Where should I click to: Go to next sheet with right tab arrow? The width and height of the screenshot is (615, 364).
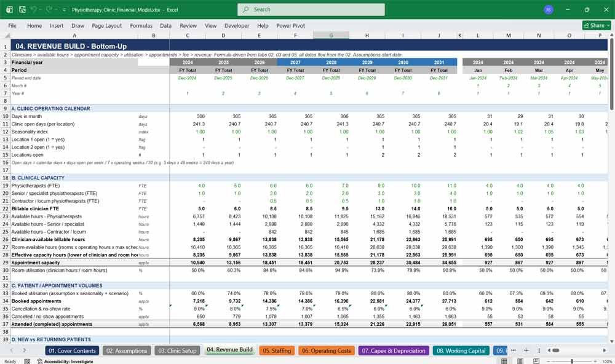25,350
